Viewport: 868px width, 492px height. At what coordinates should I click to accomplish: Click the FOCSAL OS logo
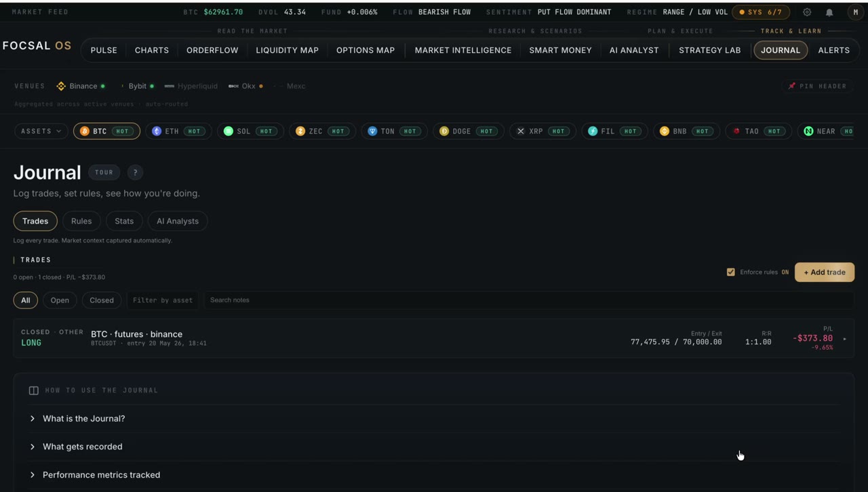(37, 45)
